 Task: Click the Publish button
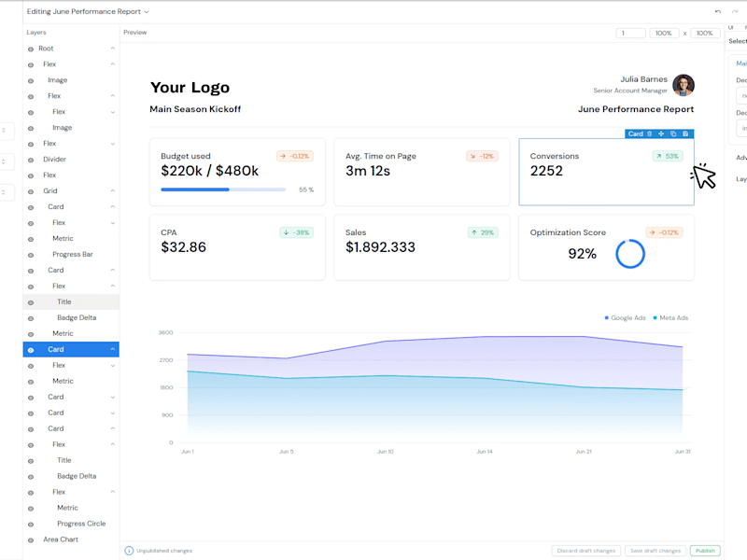pos(705,551)
